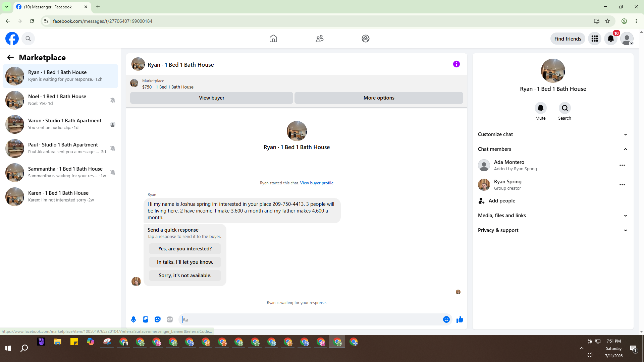This screenshot has height=362, width=644.
Task: Choose a sticker icon
Action: coord(158,319)
